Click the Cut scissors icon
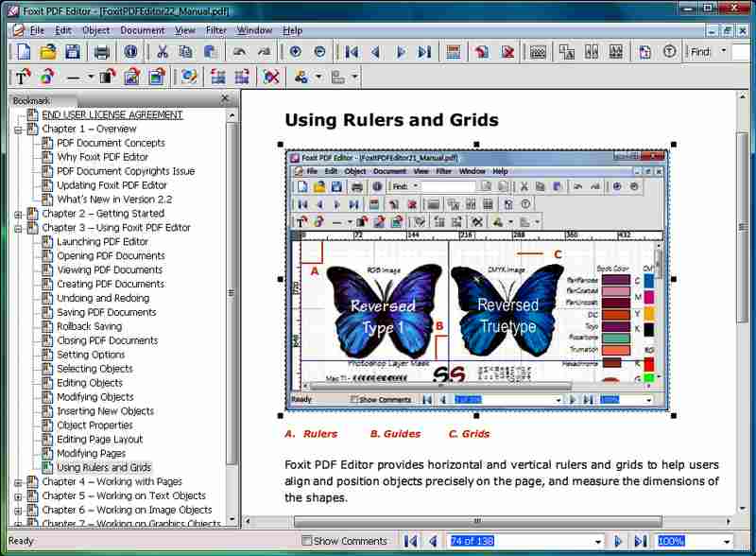756x556 pixels. click(x=163, y=52)
